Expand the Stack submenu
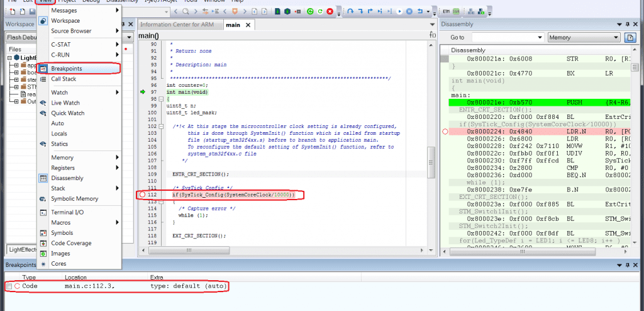This screenshot has width=644, height=311. (79, 188)
